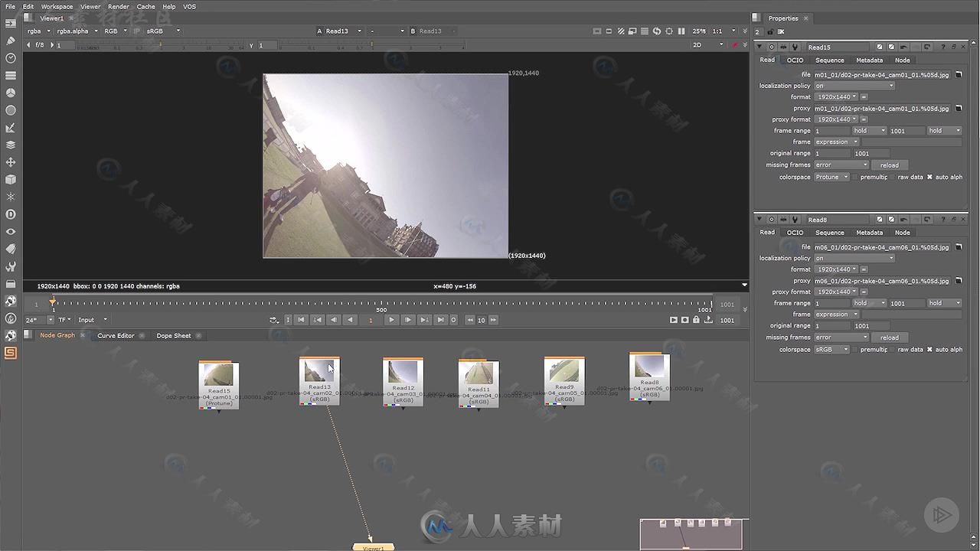
Task: Select the Read8 node in Node Graph
Action: pos(649,376)
